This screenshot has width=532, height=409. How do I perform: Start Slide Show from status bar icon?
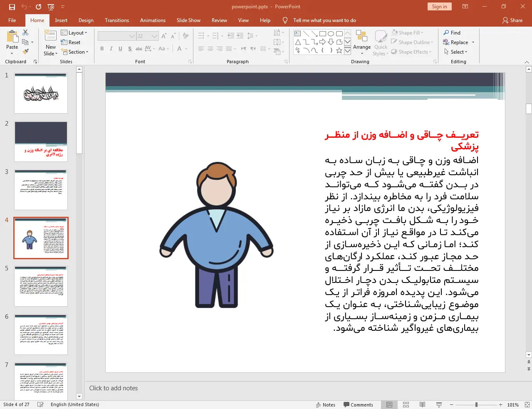click(x=439, y=404)
